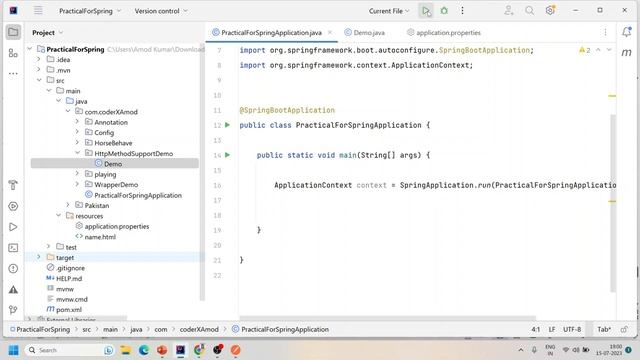The height and width of the screenshot is (360, 640).
Task: Click coderXAmod in breadcrumb bar
Action: [x=199, y=329]
